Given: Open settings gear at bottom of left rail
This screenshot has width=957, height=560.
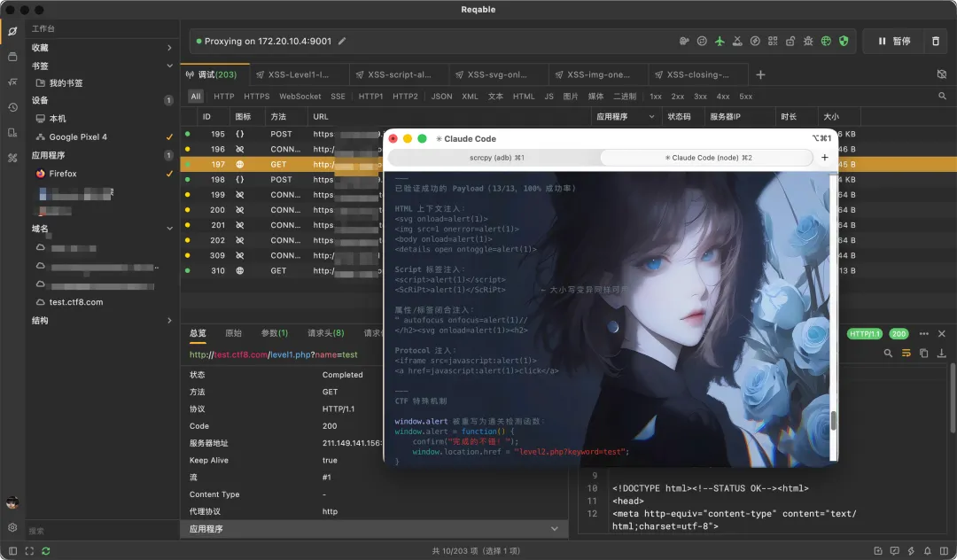Looking at the screenshot, I should (x=12, y=527).
